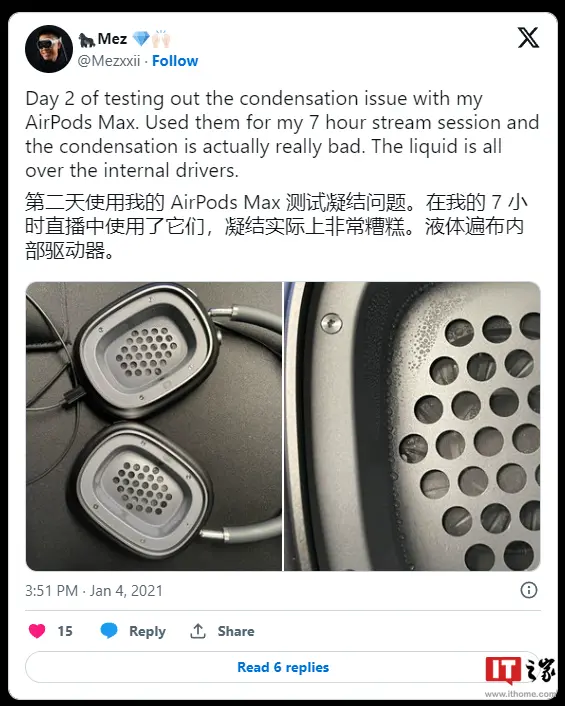Screen dimensions: 565x706
Task: Click the reply speech bubble icon
Action: pos(108,631)
